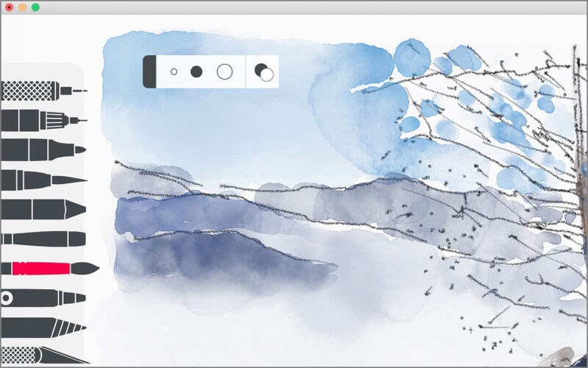Image resolution: width=588 pixels, height=368 pixels.
Task: Select the large outlined brush size circle
Action: coord(225,71)
